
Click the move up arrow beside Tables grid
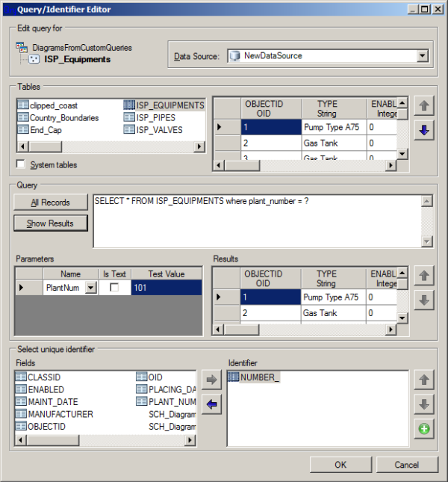(x=424, y=106)
